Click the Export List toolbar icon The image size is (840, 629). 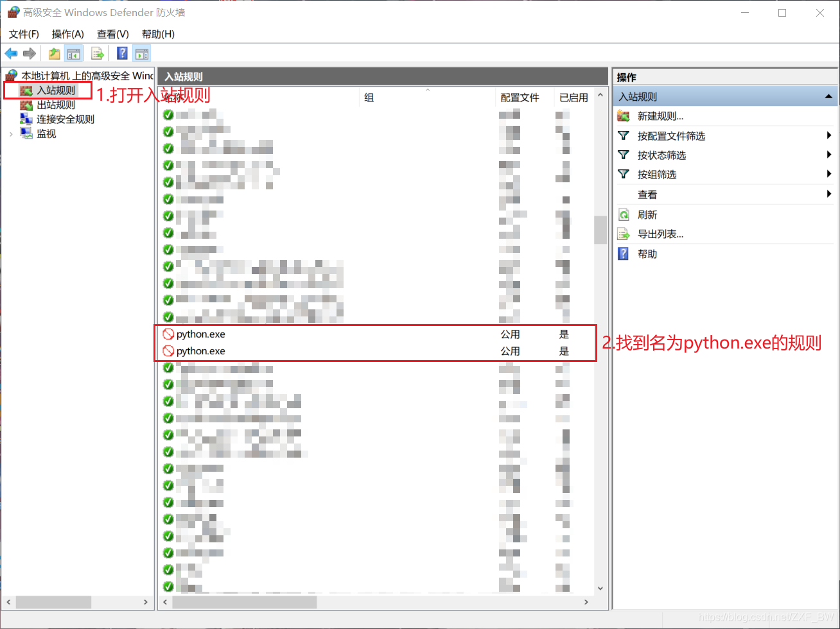point(98,53)
